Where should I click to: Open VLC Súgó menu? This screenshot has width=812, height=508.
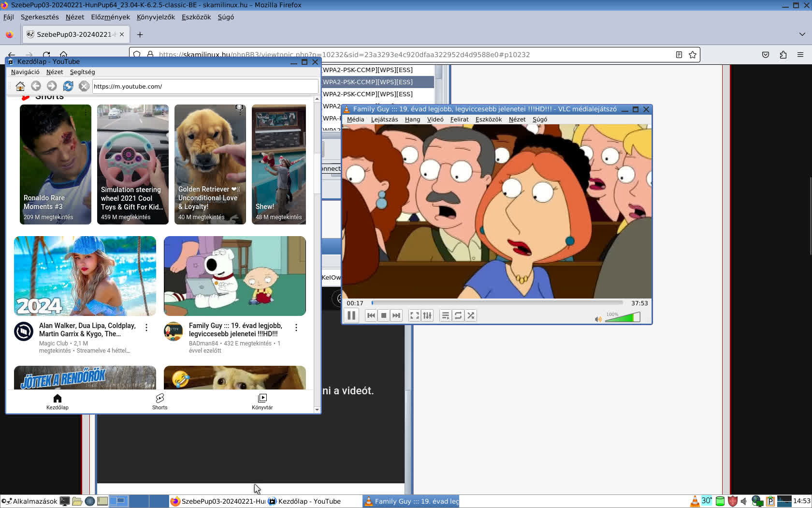point(539,119)
